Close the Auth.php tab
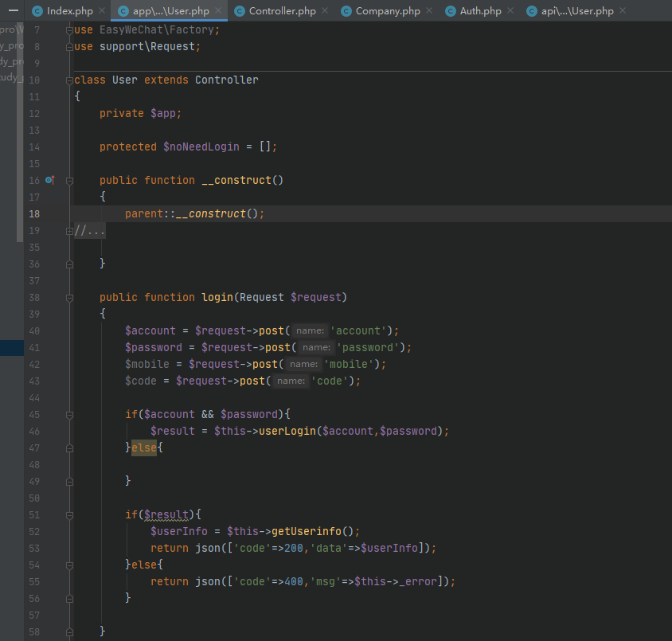 click(x=510, y=10)
